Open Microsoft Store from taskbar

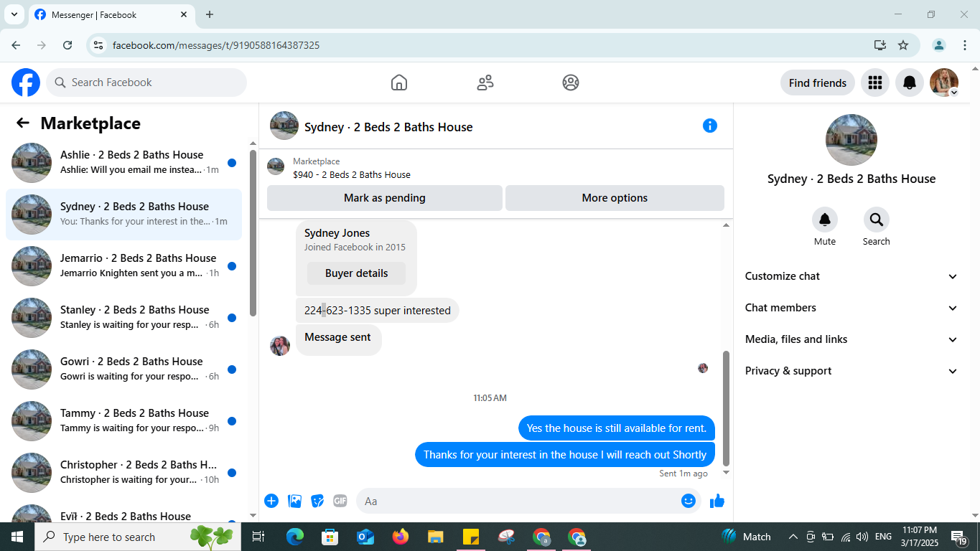tap(330, 537)
